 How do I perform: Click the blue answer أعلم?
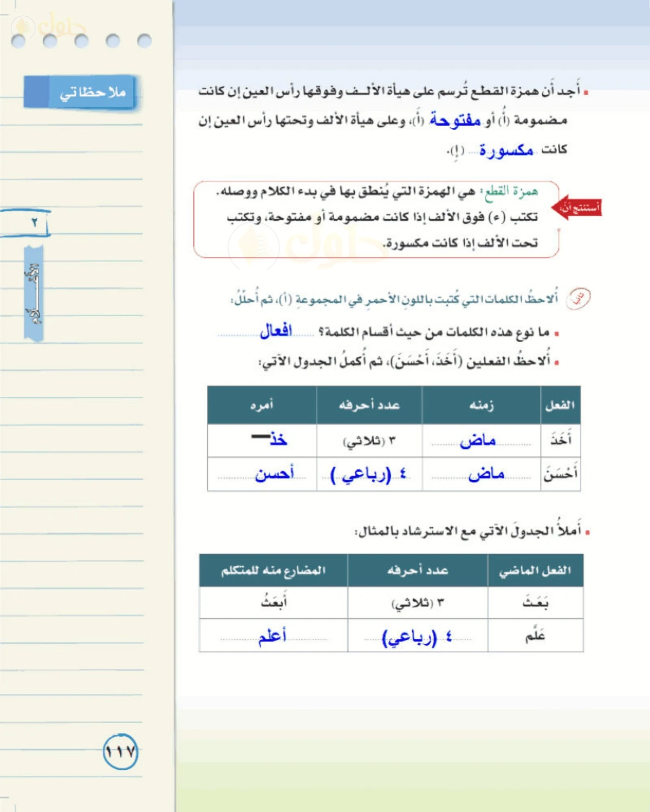pyautogui.click(x=272, y=636)
